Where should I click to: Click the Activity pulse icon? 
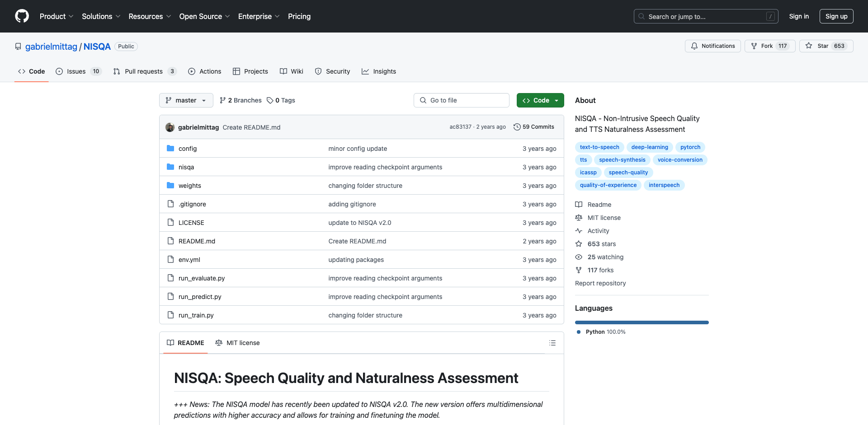pos(579,231)
